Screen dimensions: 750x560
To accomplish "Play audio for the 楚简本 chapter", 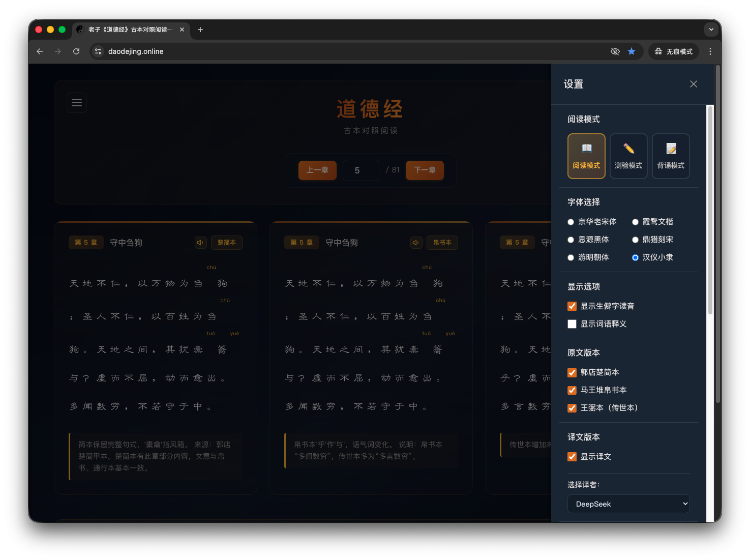I will (200, 243).
